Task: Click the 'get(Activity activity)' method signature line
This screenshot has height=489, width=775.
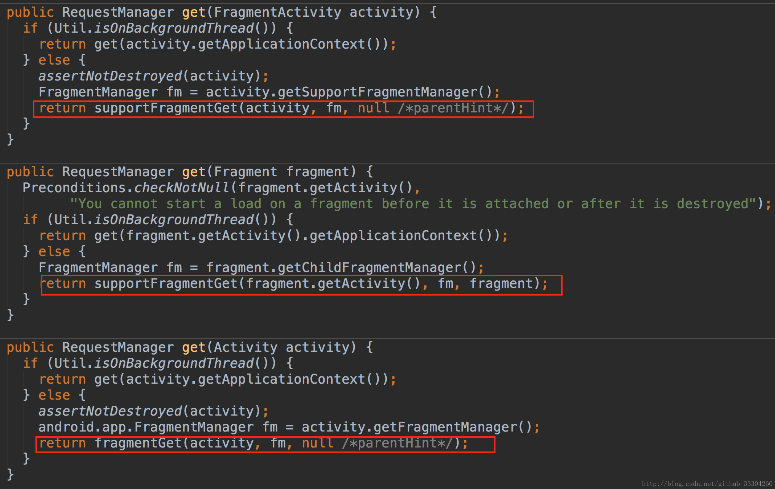Action: [x=189, y=348]
